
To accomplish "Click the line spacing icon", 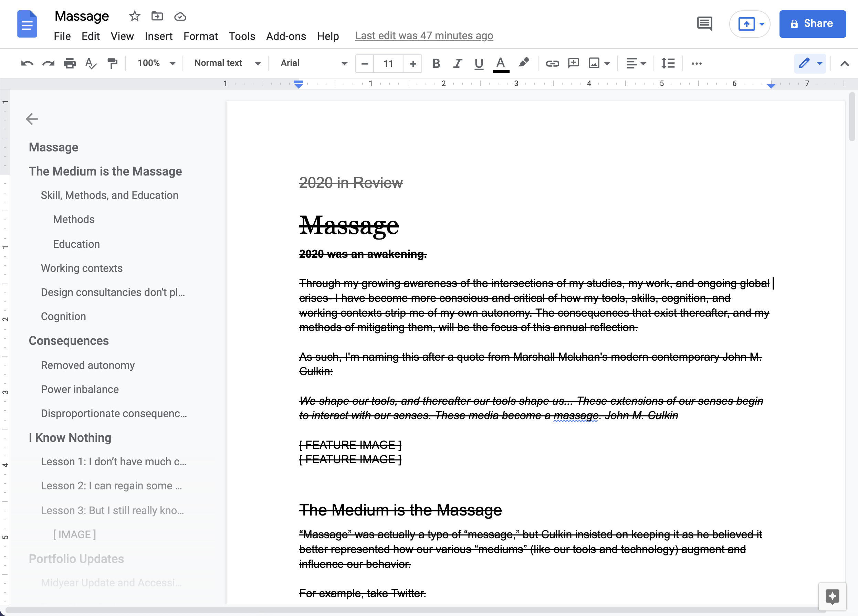I will 667,63.
